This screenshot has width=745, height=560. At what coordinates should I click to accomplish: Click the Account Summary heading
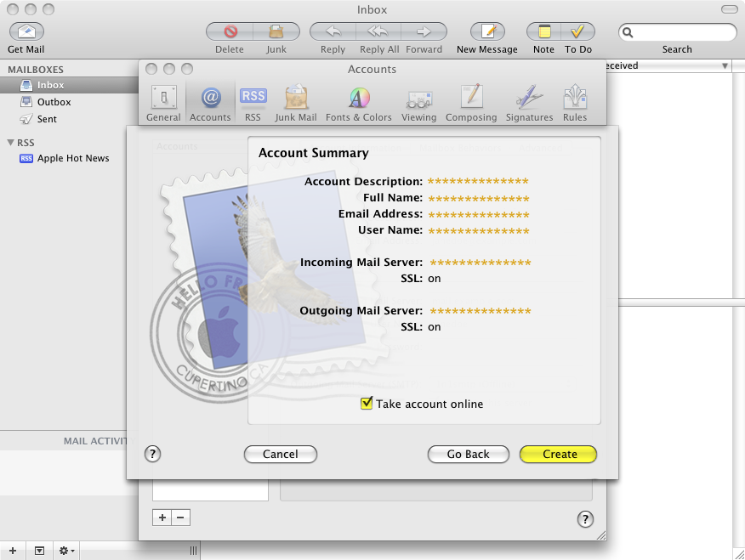coord(314,153)
